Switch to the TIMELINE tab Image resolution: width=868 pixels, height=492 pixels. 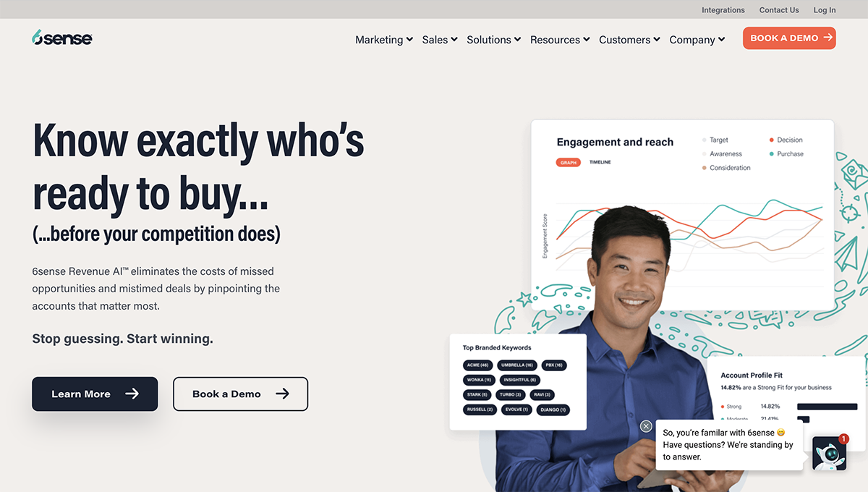click(600, 162)
